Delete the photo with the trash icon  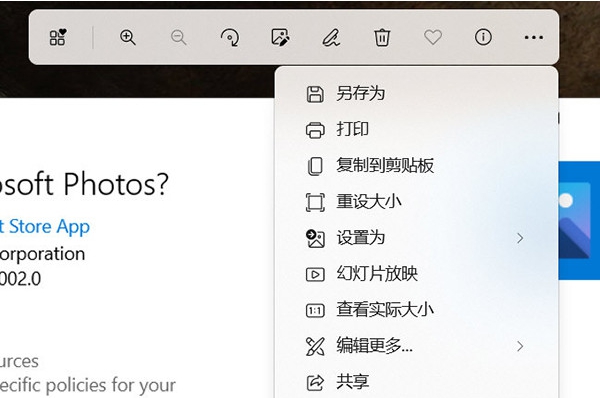382,38
